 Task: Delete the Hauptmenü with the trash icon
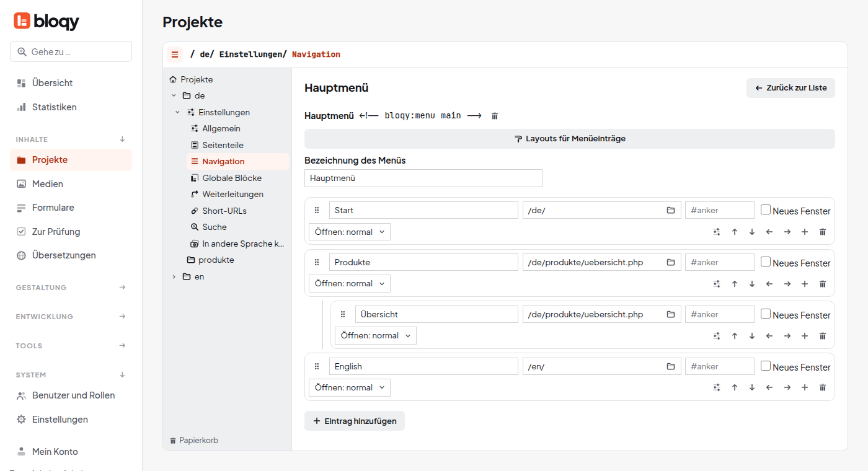tap(495, 116)
